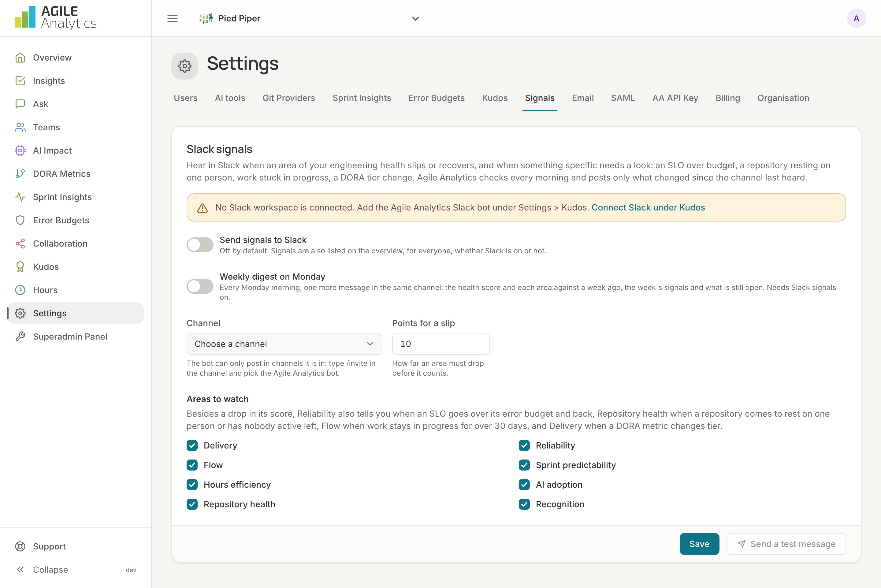
Task: Uncheck the Delivery checkbox
Action: coord(192,445)
